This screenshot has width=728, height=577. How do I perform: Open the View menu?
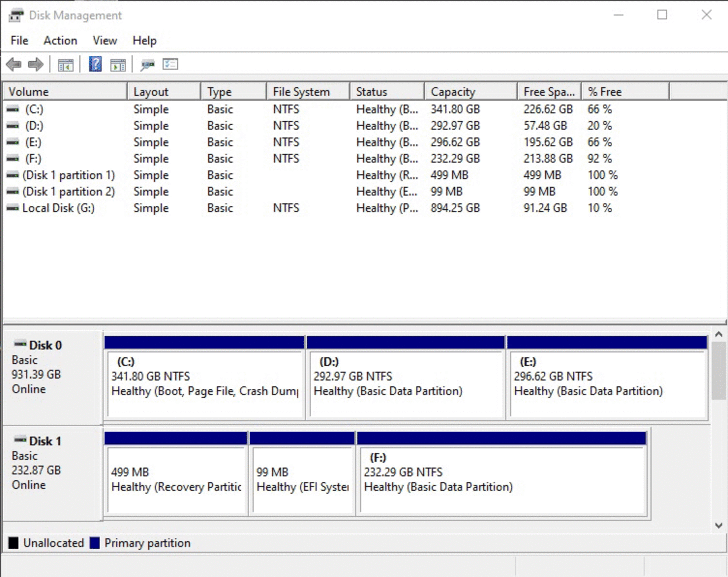105,41
